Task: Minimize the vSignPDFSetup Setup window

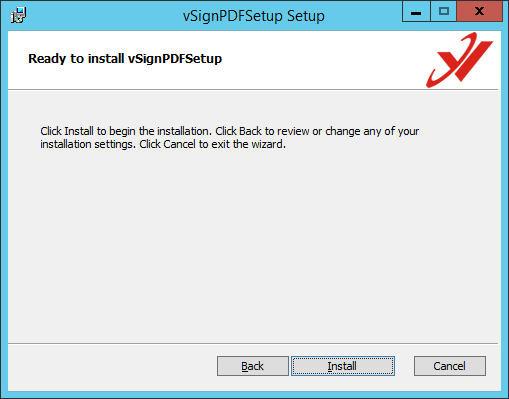Action: coord(416,12)
